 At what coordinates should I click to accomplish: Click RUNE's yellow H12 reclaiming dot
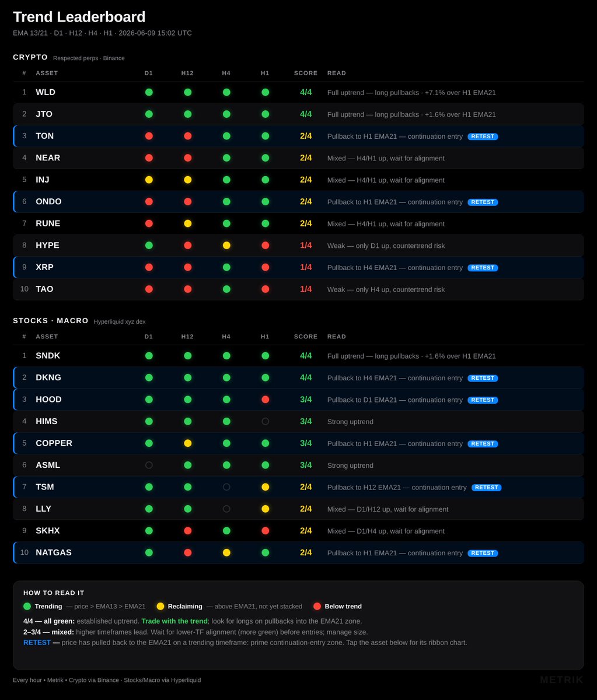pyautogui.click(x=187, y=223)
